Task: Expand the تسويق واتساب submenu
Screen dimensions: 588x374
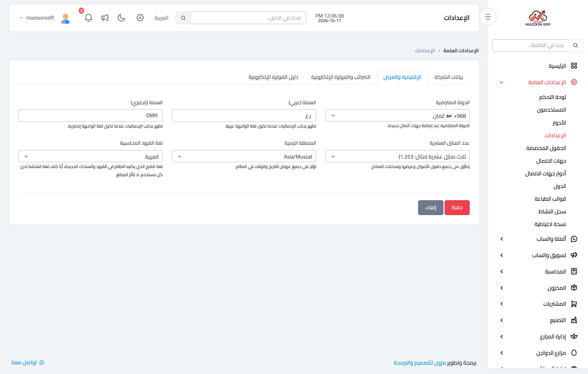Action: pyautogui.click(x=502, y=255)
